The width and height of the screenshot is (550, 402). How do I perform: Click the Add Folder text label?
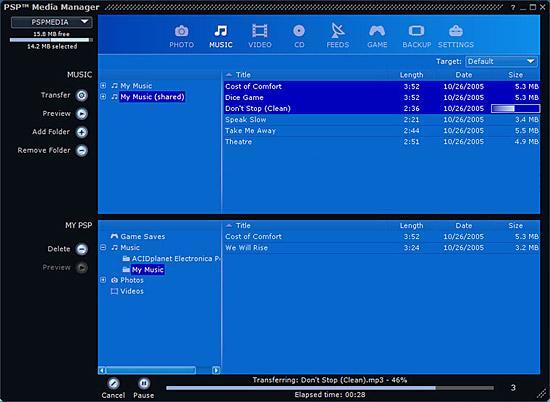coord(51,132)
